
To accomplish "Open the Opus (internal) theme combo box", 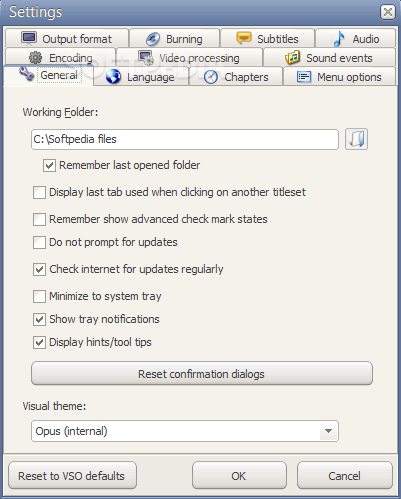I will click(185, 431).
